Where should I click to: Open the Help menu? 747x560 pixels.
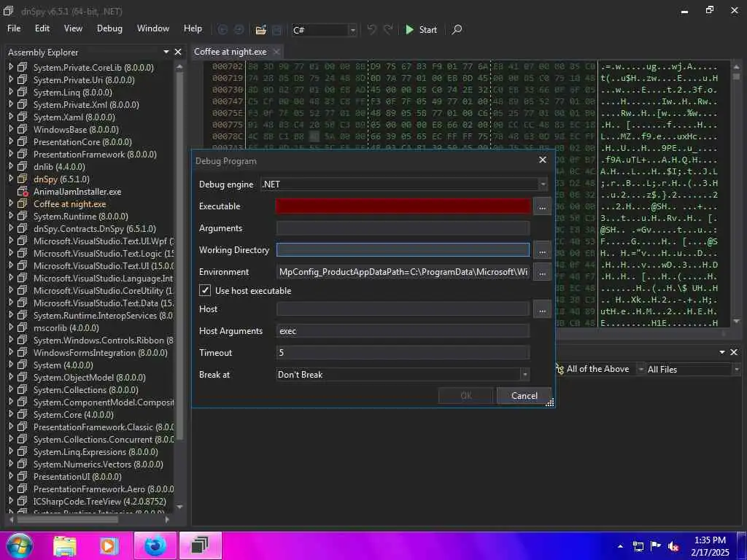coord(193,28)
